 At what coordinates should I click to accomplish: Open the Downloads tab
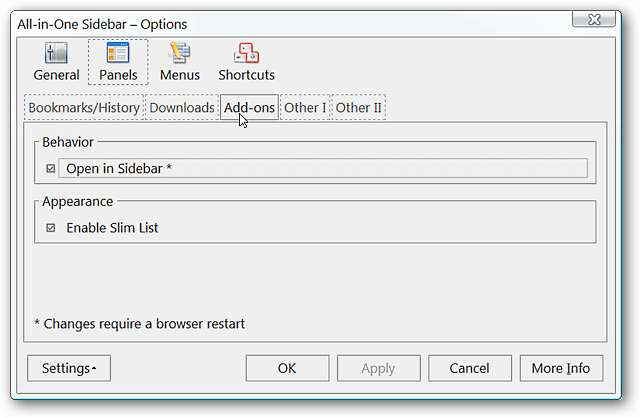coord(182,107)
